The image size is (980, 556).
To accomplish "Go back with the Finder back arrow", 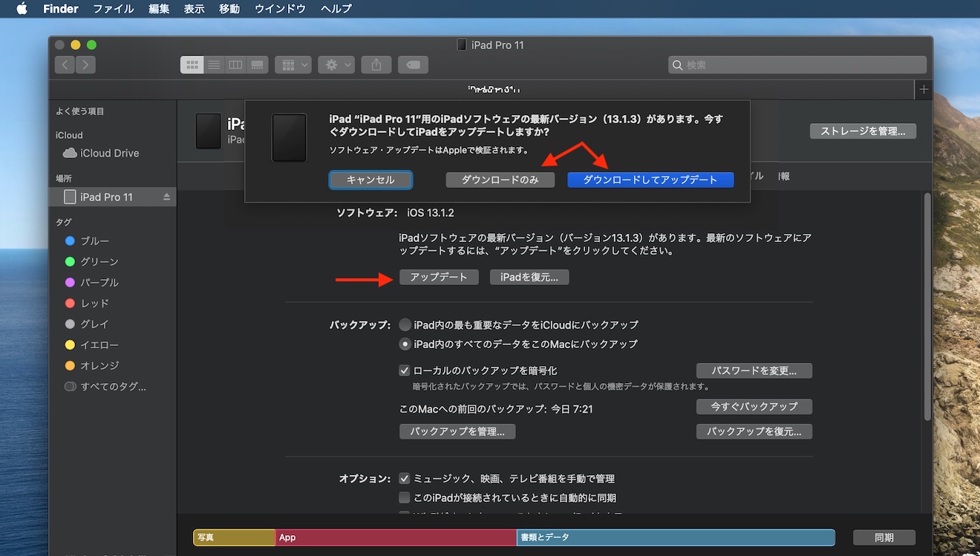I will coord(65,65).
